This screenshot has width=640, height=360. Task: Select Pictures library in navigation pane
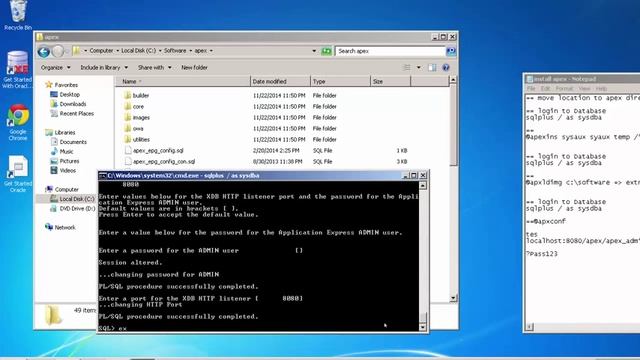point(69,161)
